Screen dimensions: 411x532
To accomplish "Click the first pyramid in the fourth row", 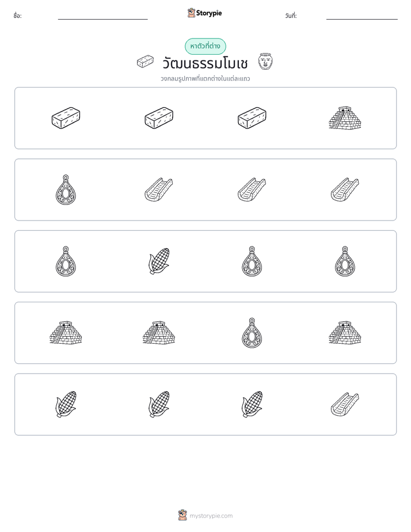I will (x=66, y=333).
